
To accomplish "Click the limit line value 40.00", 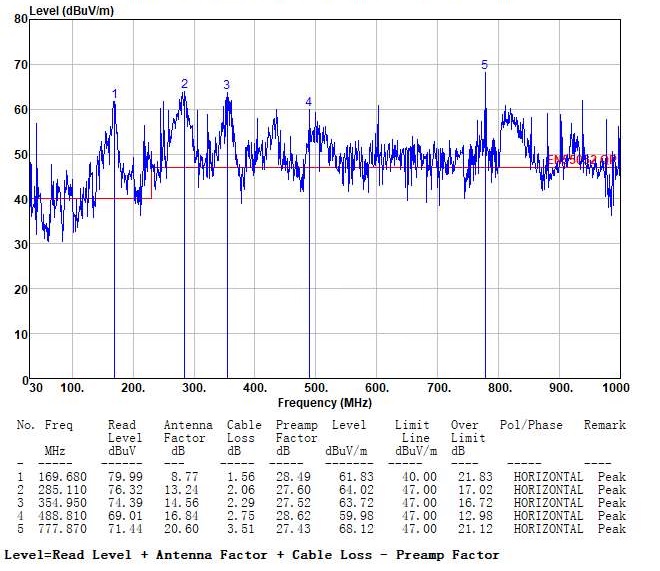I will 419,477.
